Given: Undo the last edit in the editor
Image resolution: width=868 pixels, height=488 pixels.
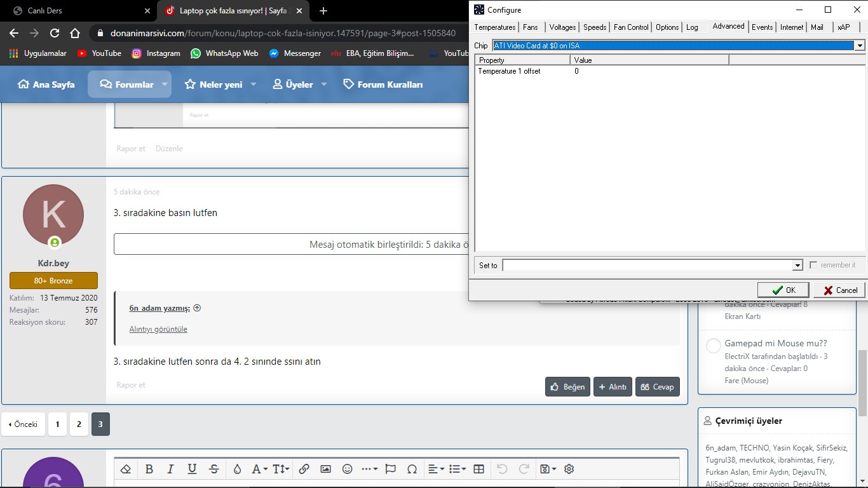Looking at the screenshot, I should click(502, 469).
